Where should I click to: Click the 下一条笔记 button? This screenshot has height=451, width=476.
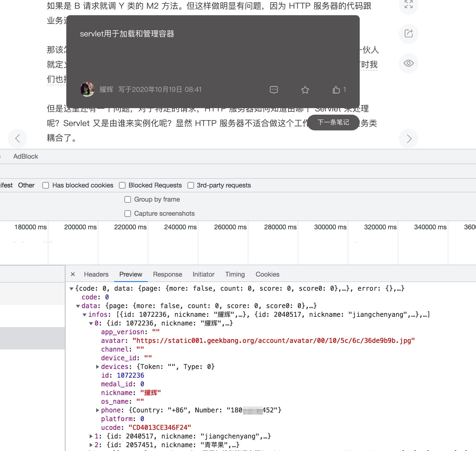tap(333, 123)
